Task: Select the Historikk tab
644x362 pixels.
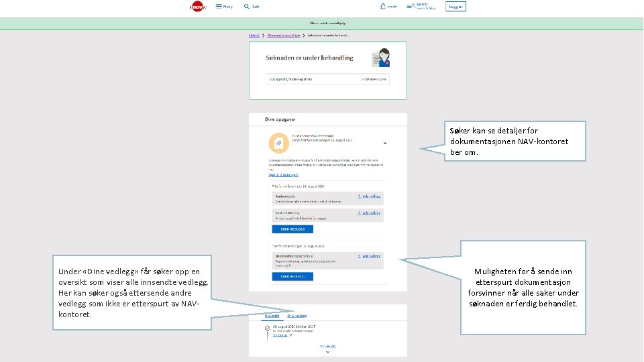Action: (x=272, y=316)
